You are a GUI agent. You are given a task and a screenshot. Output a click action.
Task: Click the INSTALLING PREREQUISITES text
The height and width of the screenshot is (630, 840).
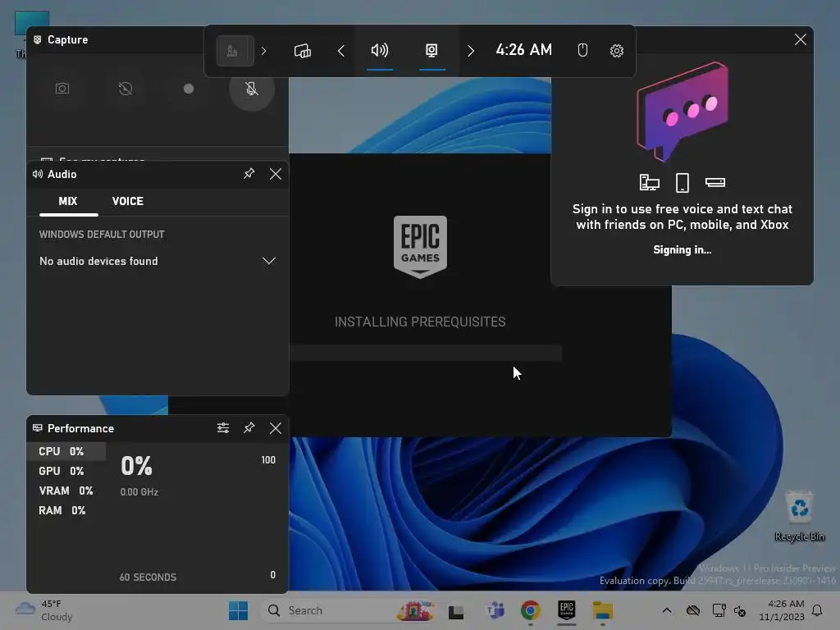point(420,322)
